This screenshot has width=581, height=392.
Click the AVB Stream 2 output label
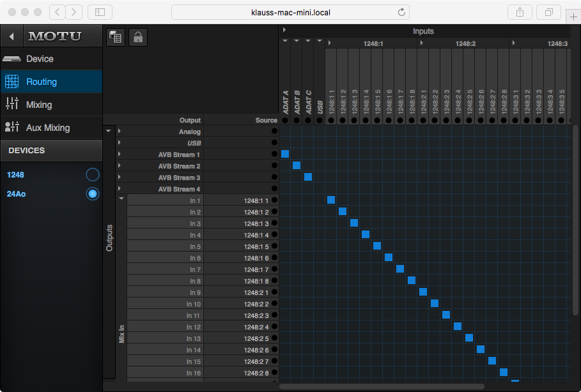coord(179,166)
